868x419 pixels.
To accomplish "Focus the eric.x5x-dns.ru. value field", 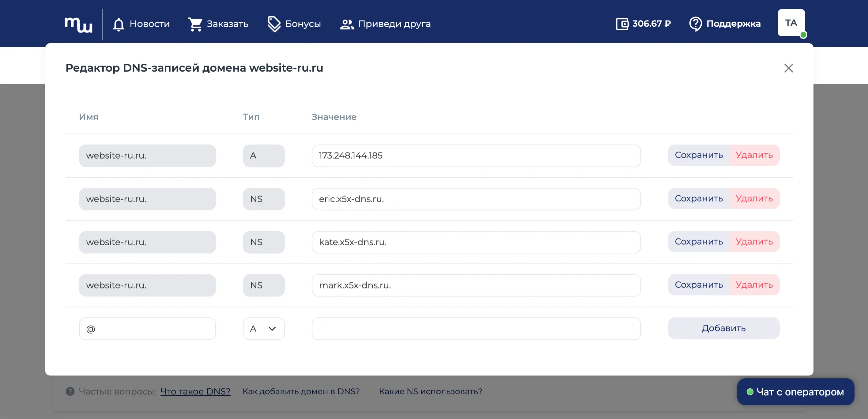I will (476, 199).
